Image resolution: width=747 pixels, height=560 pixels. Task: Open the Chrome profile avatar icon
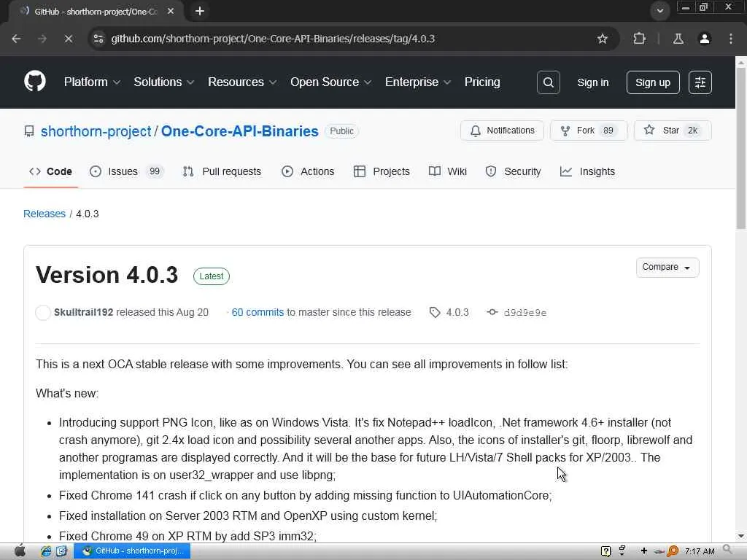tap(705, 39)
